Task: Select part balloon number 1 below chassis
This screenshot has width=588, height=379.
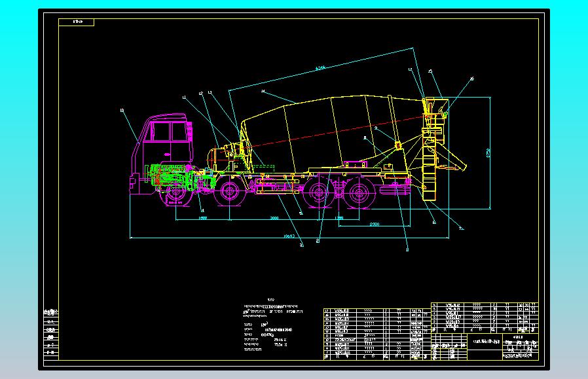Action: point(407,249)
